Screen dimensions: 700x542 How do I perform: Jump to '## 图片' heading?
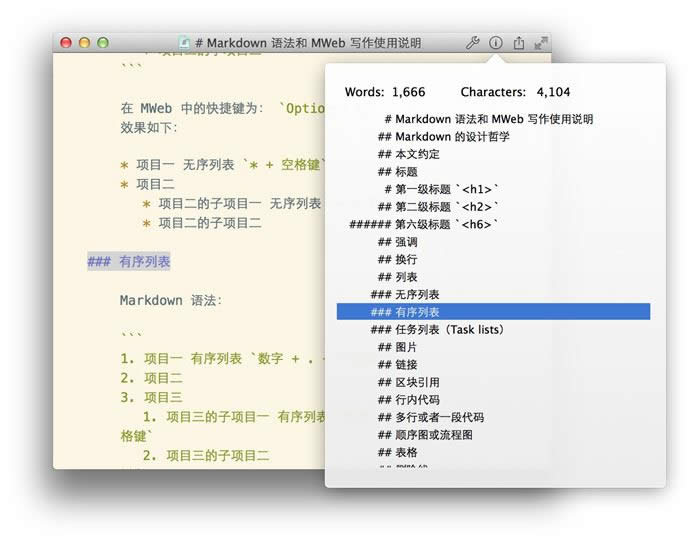(397, 347)
